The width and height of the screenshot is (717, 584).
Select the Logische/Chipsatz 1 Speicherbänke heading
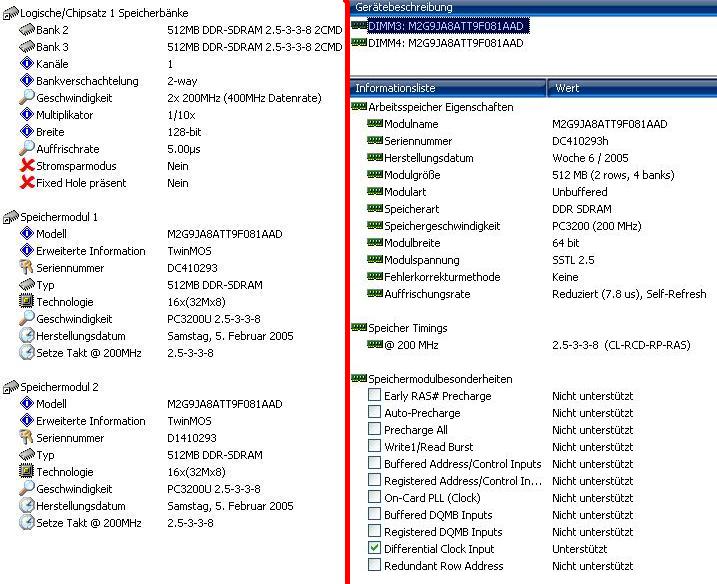(x=104, y=13)
